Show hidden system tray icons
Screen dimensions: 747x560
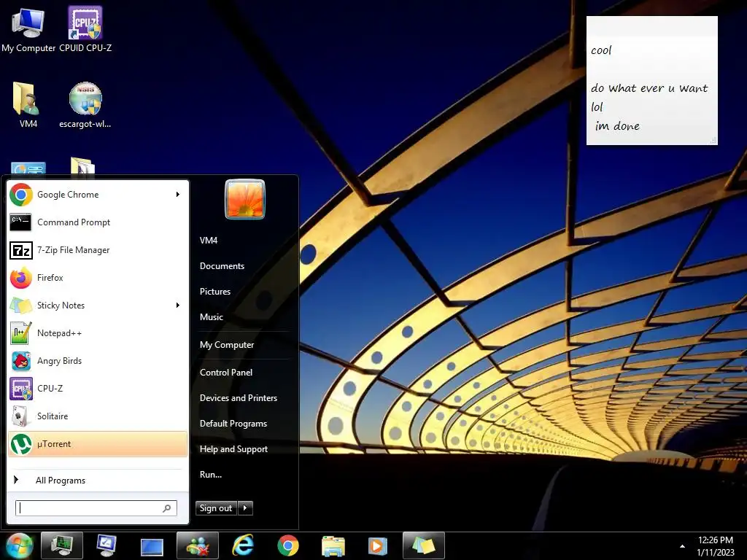click(x=682, y=546)
